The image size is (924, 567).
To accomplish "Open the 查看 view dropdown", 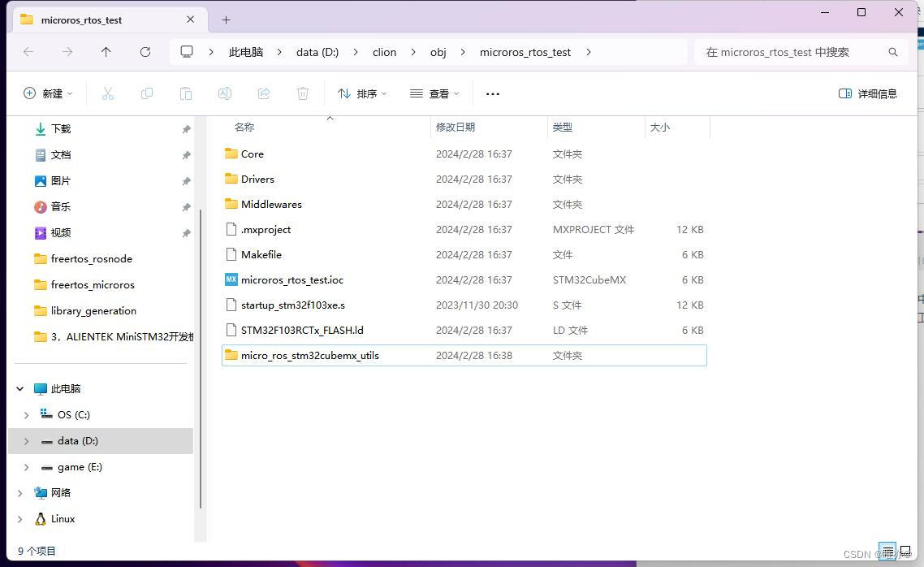I will point(434,93).
